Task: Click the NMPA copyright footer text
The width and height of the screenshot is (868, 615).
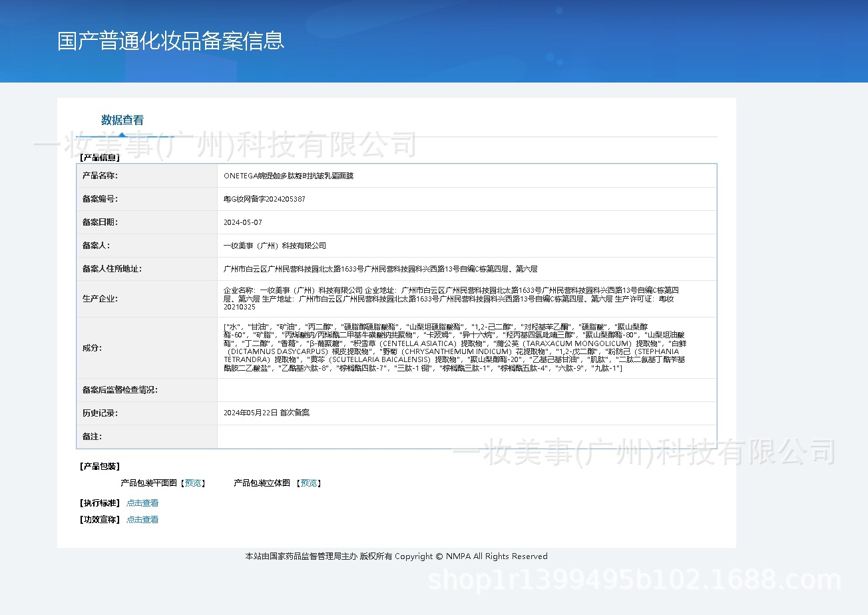Action: [396, 556]
